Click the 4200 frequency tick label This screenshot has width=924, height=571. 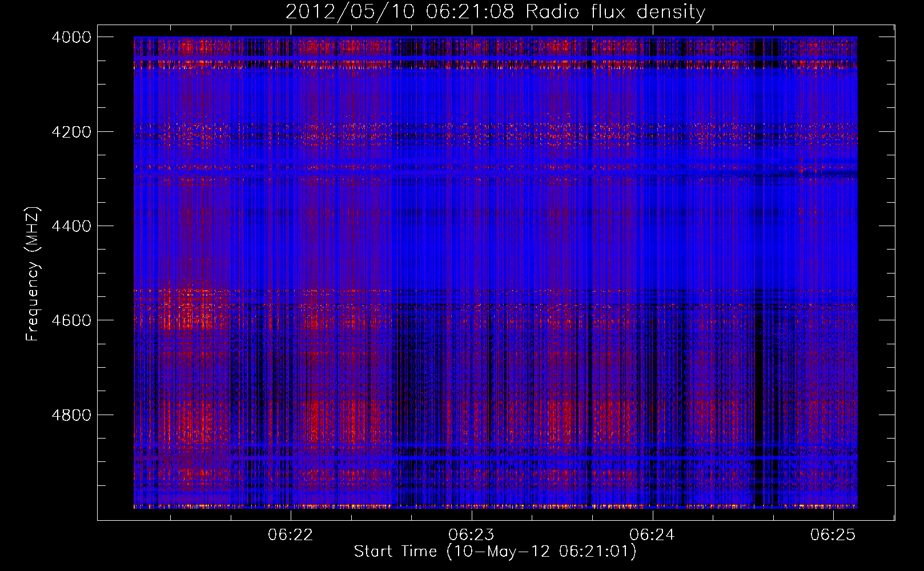click(x=71, y=132)
